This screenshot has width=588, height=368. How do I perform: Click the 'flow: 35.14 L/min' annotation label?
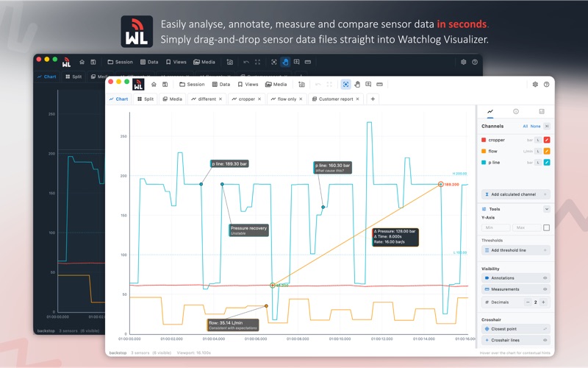[x=233, y=325]
